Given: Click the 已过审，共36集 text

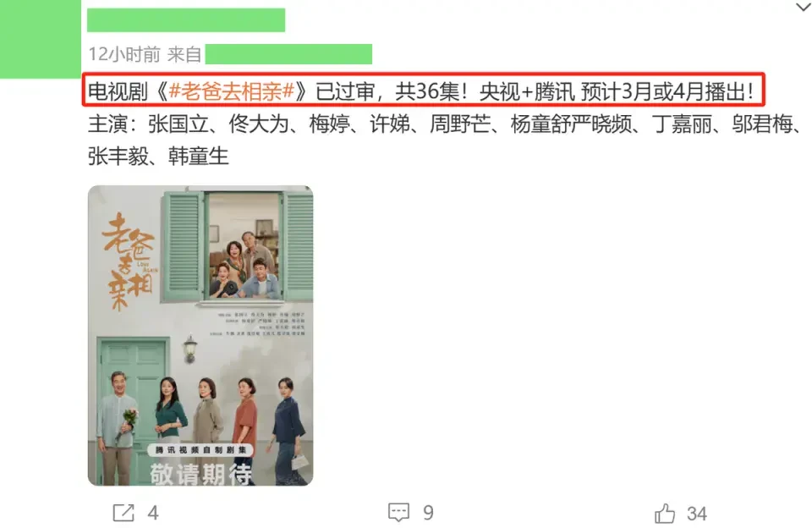Looking at the screenshot, I should tap(387, 91).
